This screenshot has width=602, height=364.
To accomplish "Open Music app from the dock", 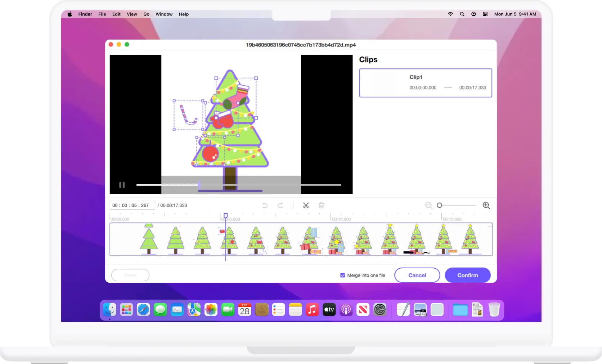I will [x=312, y=309].
